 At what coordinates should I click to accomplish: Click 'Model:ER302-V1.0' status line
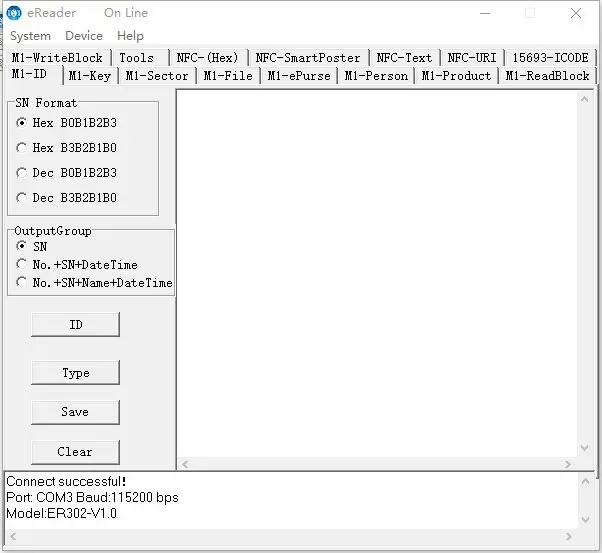[61, 513]
